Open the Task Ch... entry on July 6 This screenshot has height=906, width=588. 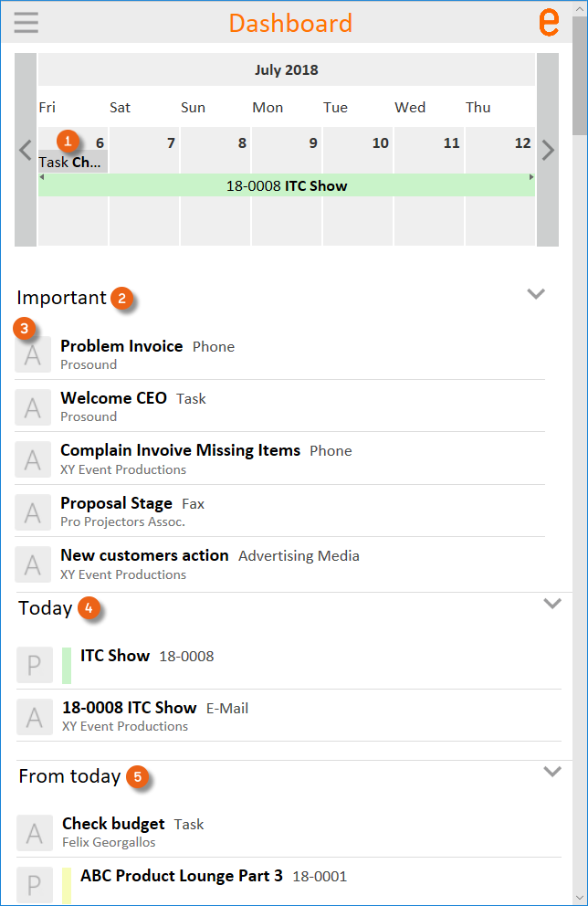click(x=72, y=163)
